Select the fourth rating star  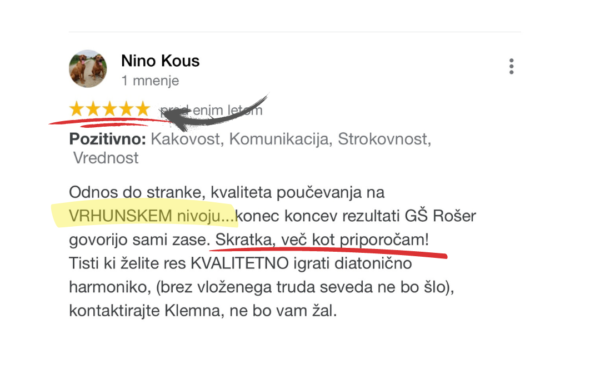coord(126,109)
